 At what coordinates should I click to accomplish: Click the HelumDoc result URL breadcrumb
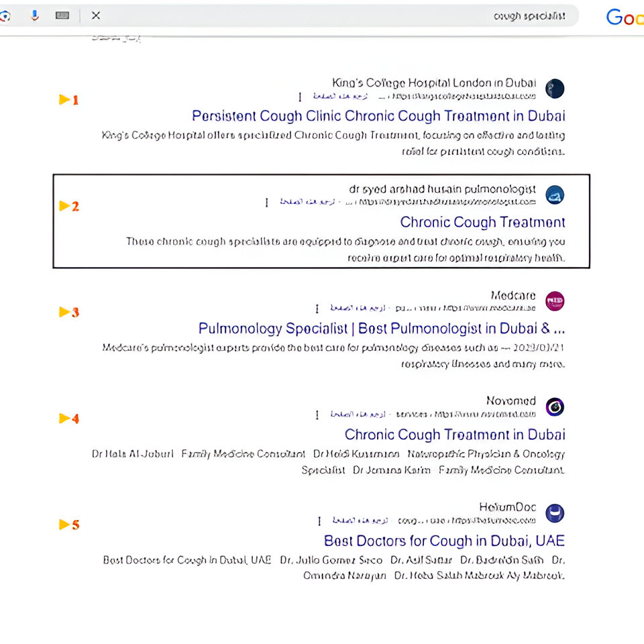pos(467,521)
